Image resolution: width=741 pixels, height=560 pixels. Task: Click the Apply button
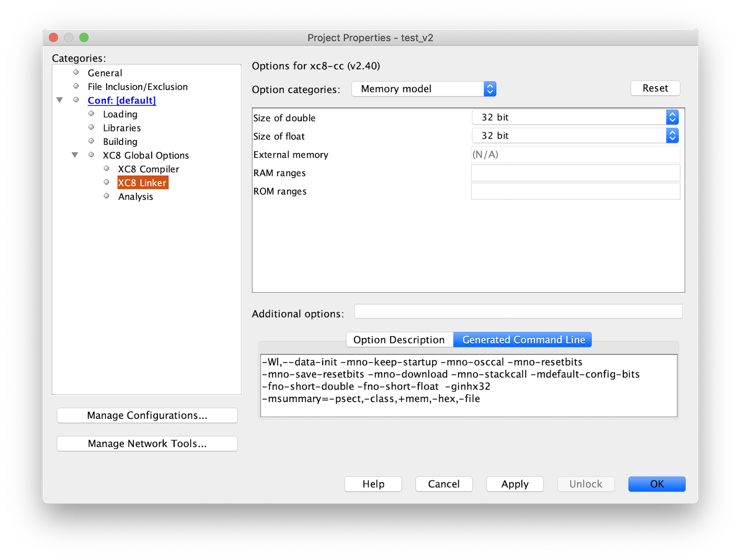(x=515, y=484)
